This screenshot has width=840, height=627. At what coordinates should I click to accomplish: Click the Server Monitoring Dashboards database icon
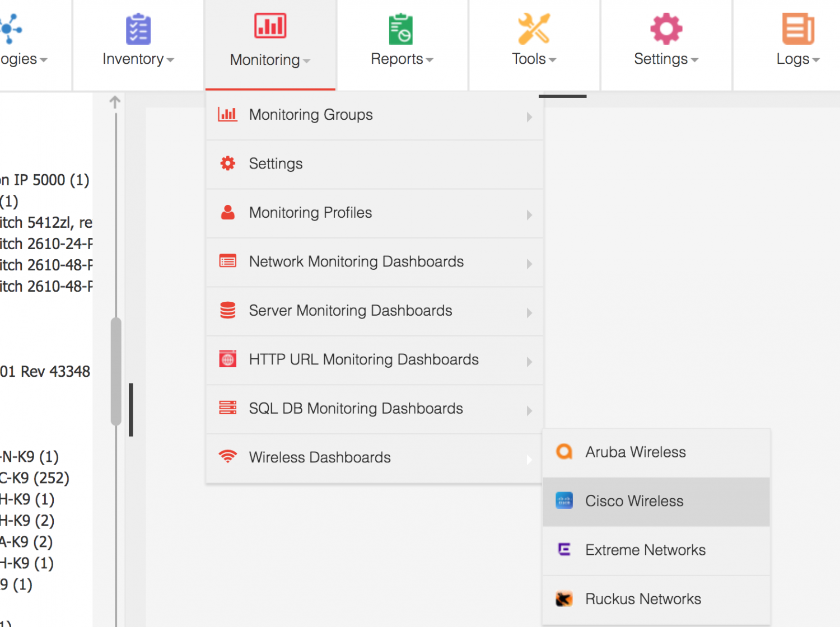tap(227, 310)
